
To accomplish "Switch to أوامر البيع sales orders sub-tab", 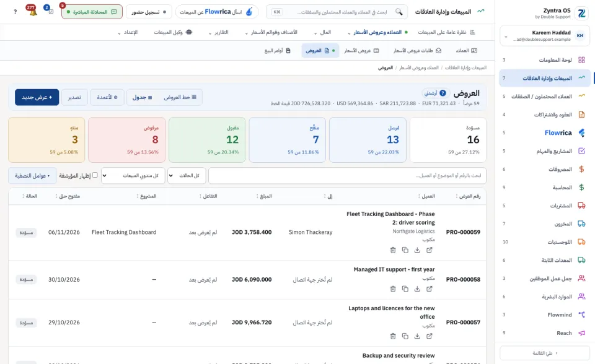I will (x=278, y=50).
